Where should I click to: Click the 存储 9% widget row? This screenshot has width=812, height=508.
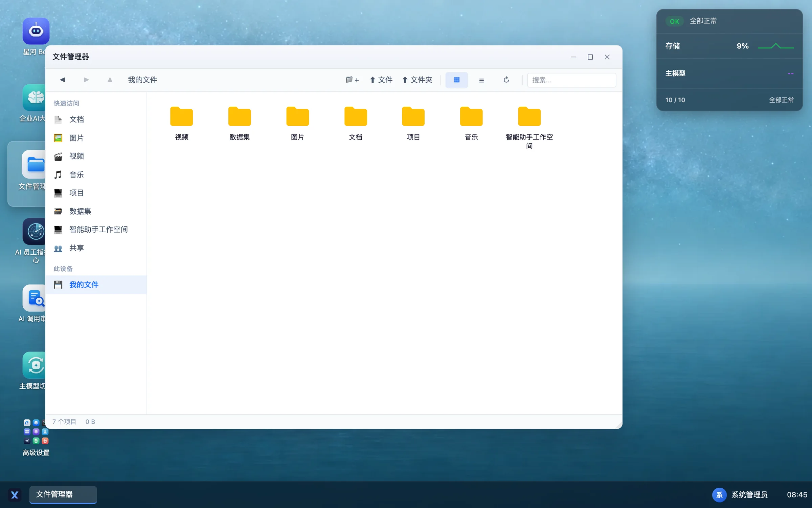729,46
